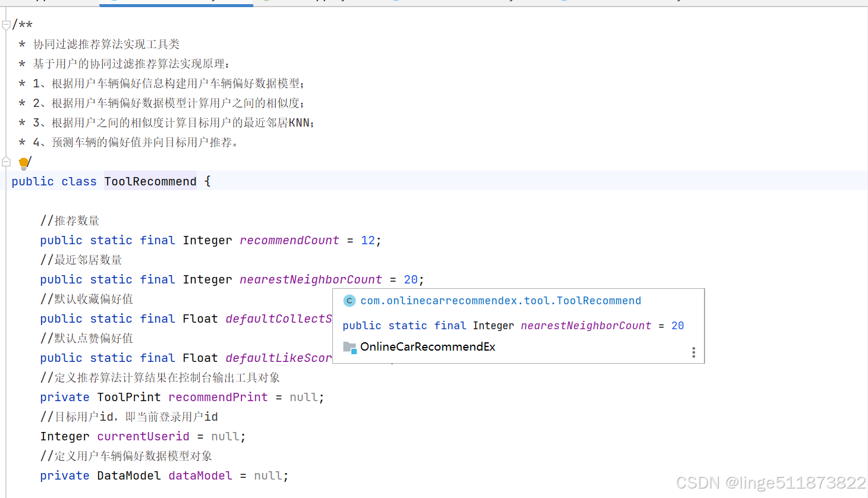The height and width of the screenshot is (498, 868).
Task: Click nearestNeighborCount in the editor line
Action: click(x=311, y=279)
